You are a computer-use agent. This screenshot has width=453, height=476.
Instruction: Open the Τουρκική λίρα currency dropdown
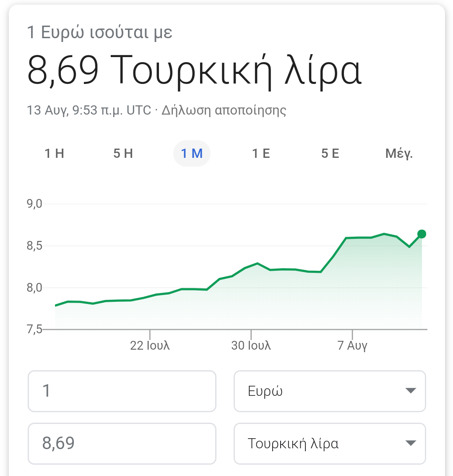point(330,443)
